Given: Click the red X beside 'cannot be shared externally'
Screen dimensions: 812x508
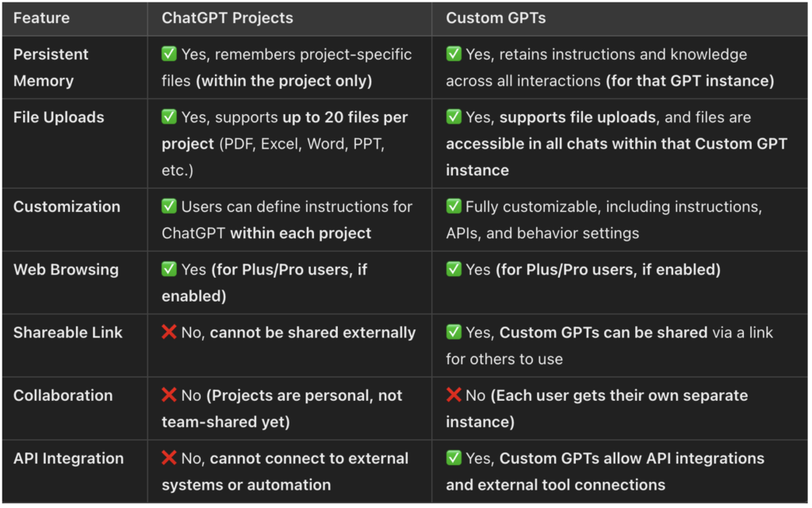Looking at the screenshot, I should [x=169, y=332].
